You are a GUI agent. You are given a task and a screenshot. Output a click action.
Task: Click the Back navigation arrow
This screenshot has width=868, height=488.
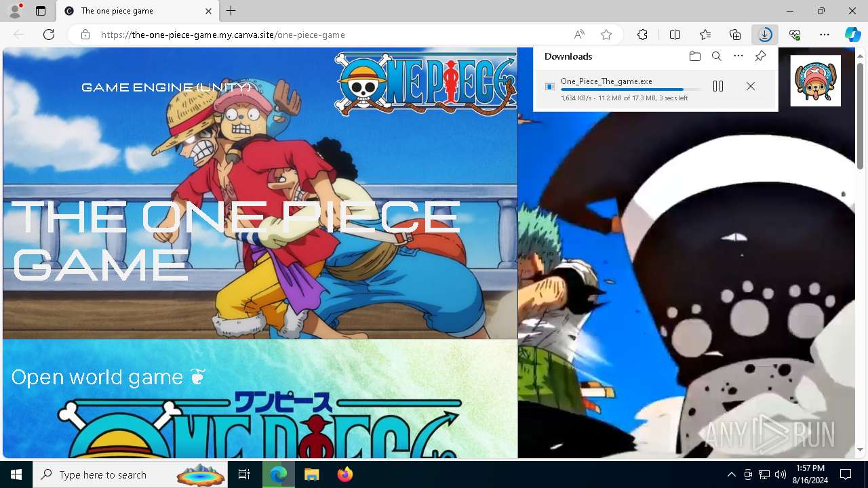[19, 35]
